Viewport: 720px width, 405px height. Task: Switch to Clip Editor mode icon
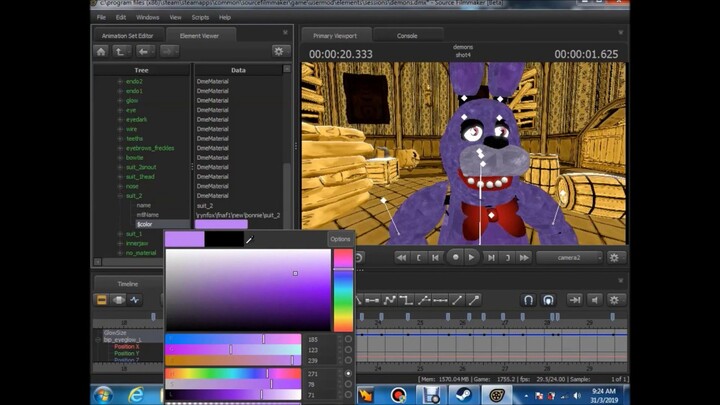[102, 300]
